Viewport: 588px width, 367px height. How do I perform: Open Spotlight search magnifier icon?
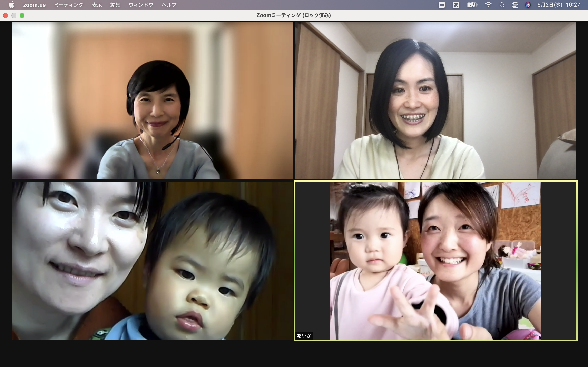(502, 5)
